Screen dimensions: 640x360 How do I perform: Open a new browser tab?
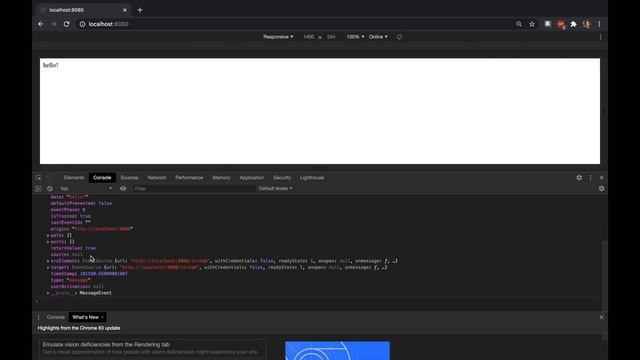[x=140, y=10]
